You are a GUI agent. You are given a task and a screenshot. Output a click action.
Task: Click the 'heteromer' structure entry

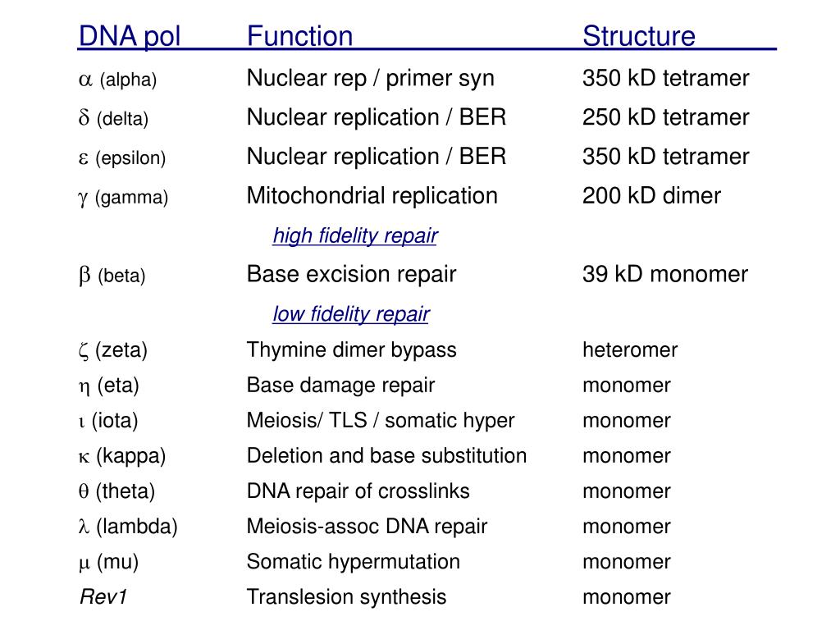point(630,349)
